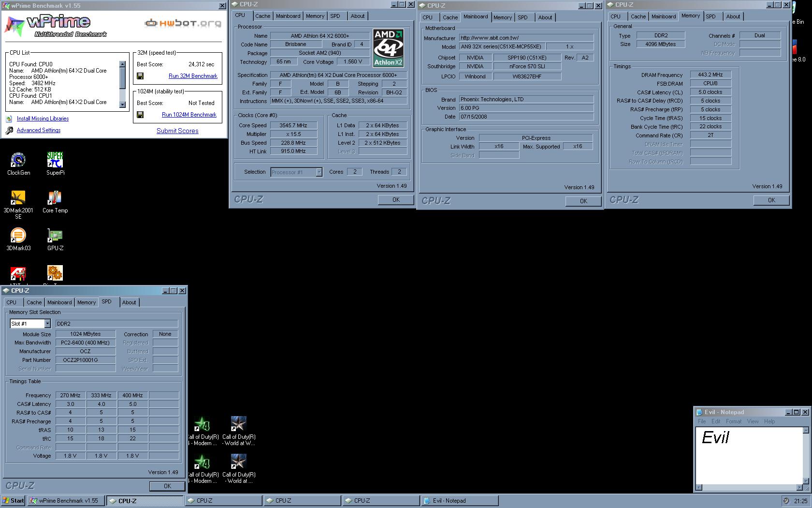Screen dimensions: 812x508
Task: Click the Core Speed 3545.7 MHz field
Action: point(293,125)
